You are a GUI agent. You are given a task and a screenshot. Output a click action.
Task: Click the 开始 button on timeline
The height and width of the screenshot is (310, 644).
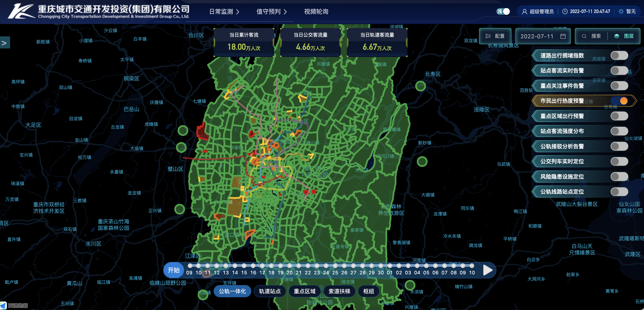(173, 270)
